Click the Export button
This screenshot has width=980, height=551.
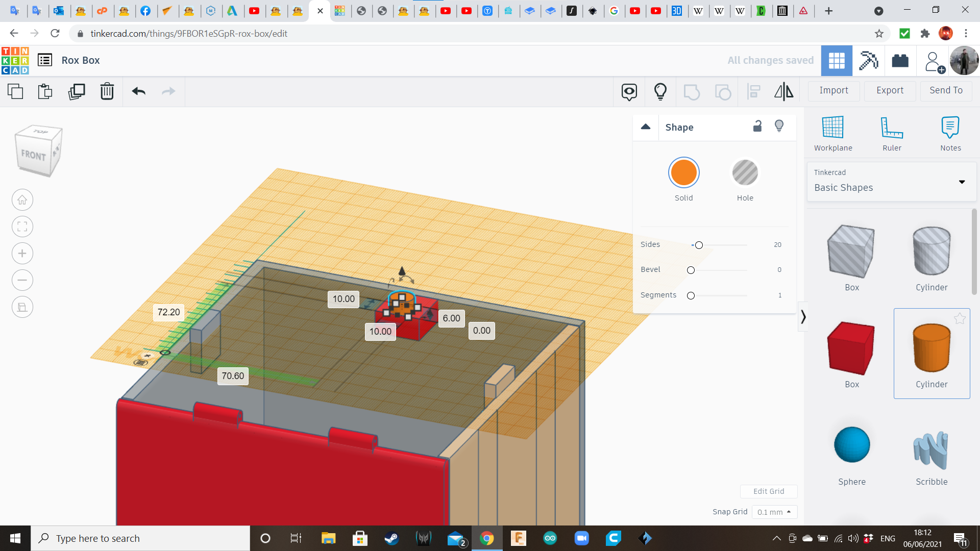pos(890,90)
